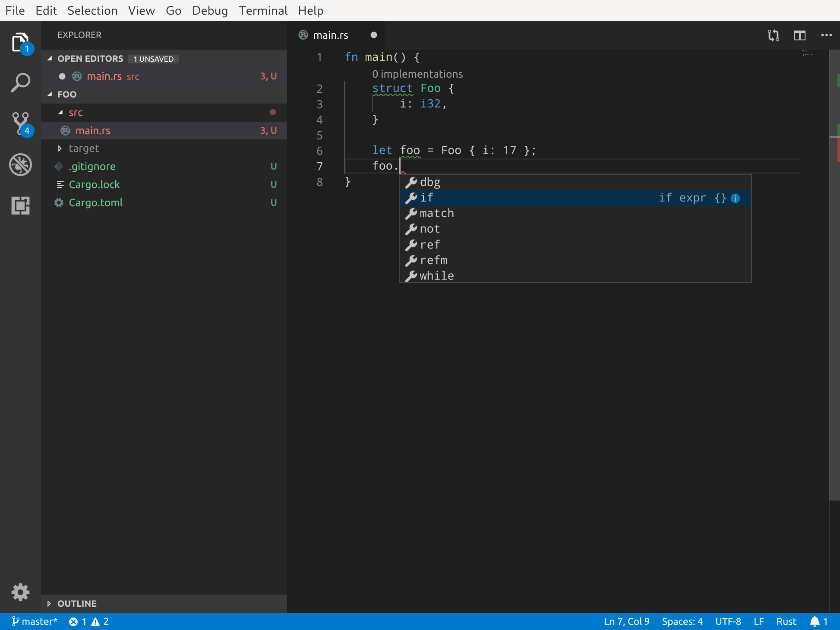Open the Explorer view in activity bar
This screenshot has width=840, height=630.
coord(20,42)
